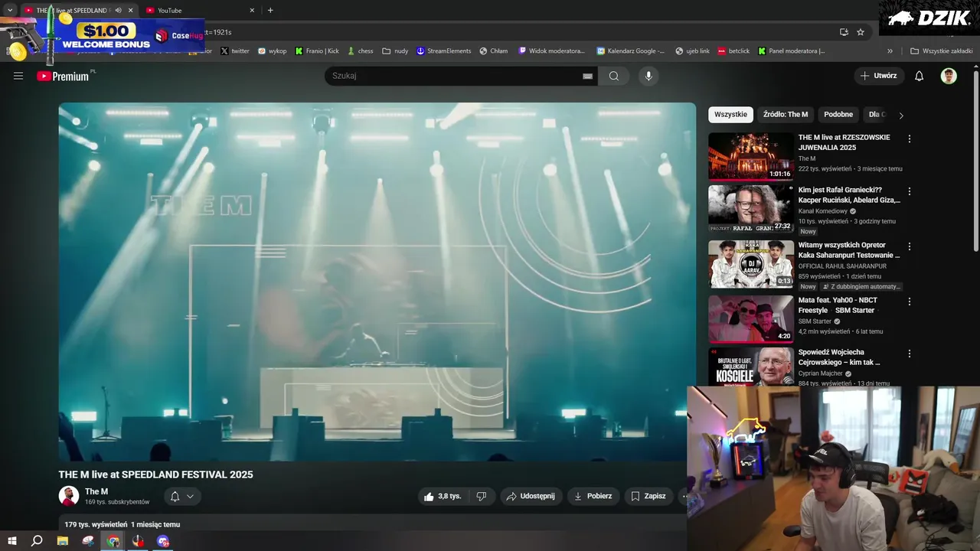
Task: Open Panel moderatora bookmark
Action: click(x=792, y=51)
